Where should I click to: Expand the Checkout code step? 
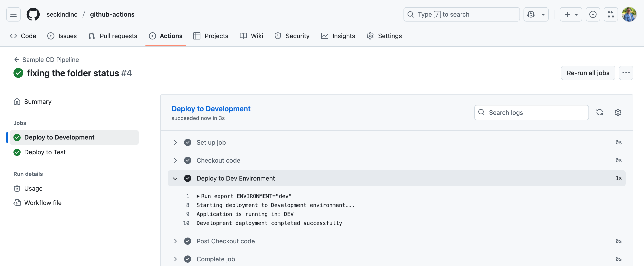[x=175, y=160]
